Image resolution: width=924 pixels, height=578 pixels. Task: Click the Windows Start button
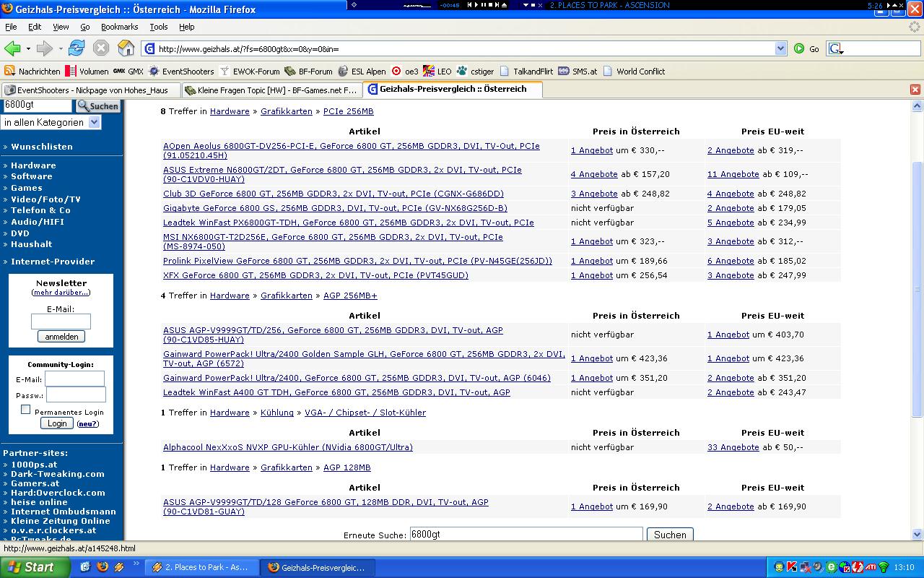tap(35, 567)
